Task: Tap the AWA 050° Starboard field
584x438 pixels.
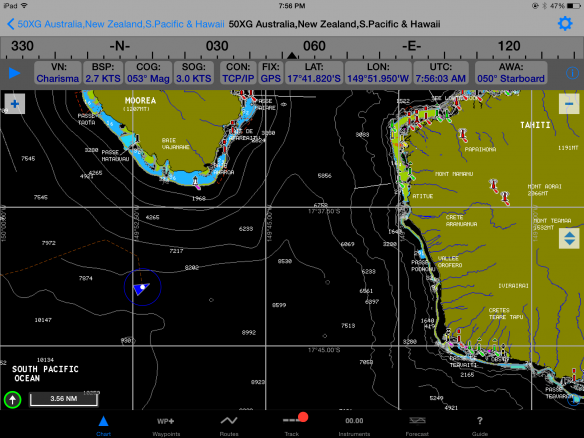Action: (x=511, y=73)
